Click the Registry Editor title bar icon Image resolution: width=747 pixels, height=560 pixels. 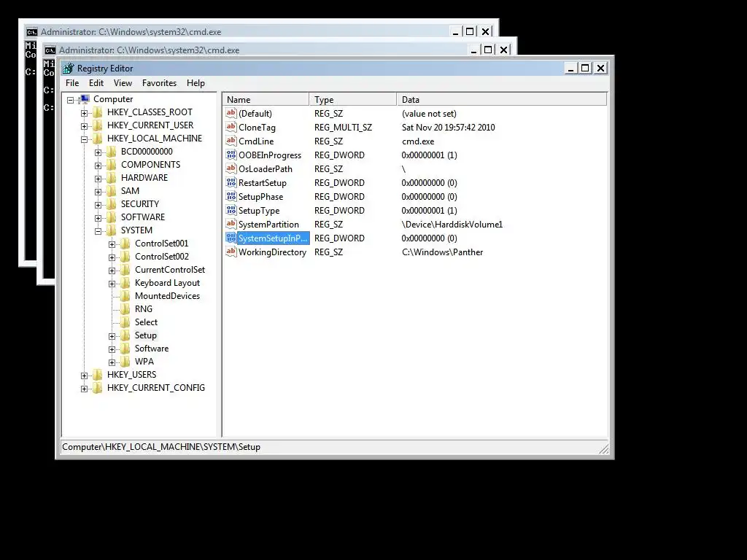point(69,68)
